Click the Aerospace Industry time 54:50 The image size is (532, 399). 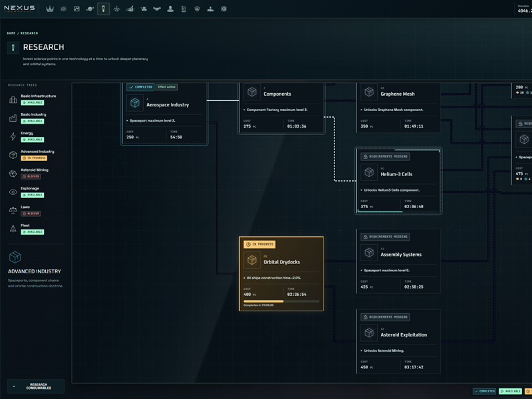point(176,138)
